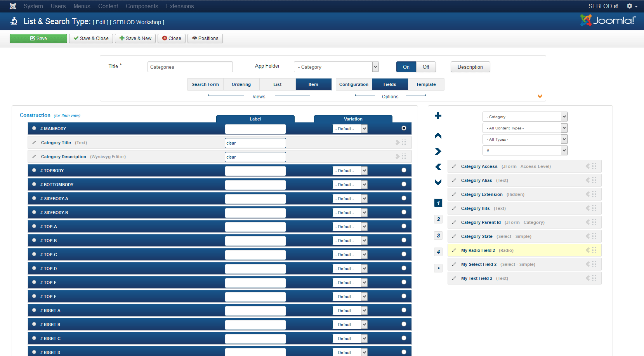
Task: Click add arrow on Category Access field
Action: 588,166
